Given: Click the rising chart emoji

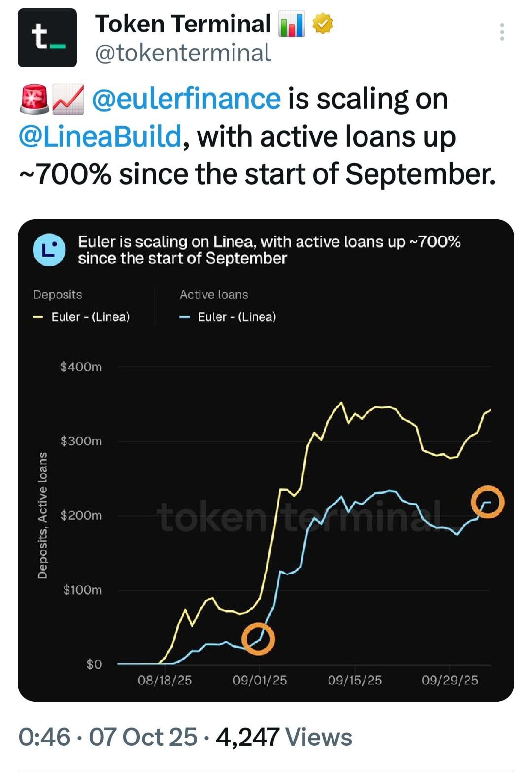Looking at the screenshot, I should click(x=68, y=99).
